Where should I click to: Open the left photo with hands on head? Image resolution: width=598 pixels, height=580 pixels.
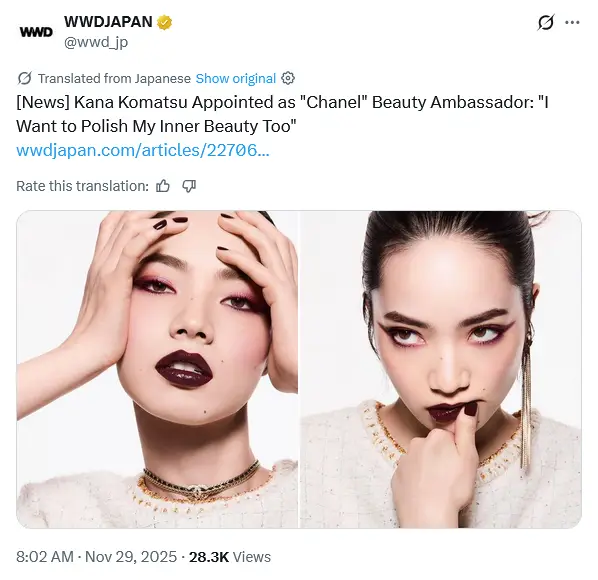(x=157, y=369)
